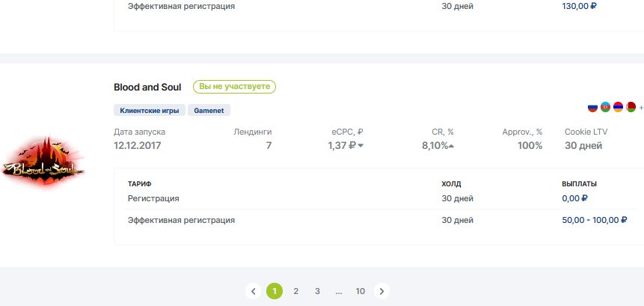644x306 pixels.
Task: Click the Azerbaijan flag icon
Action: [x=606, y=107]
